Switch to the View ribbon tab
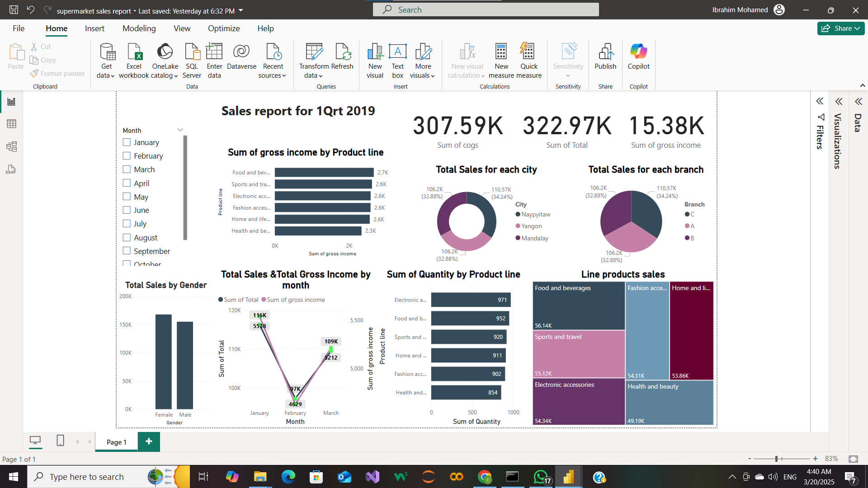This screenshot has height=488, width=868. click(x=182, y=28)
